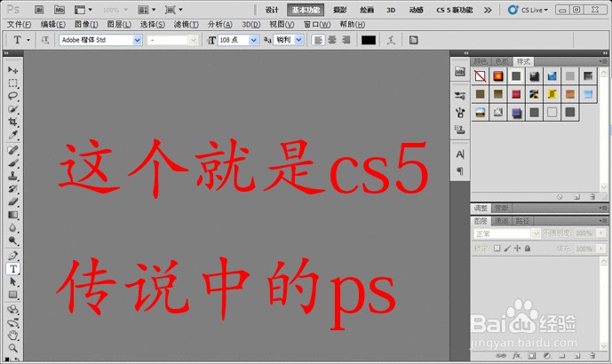Set left text alignment

pyautogui.click(x=319, y=40)
